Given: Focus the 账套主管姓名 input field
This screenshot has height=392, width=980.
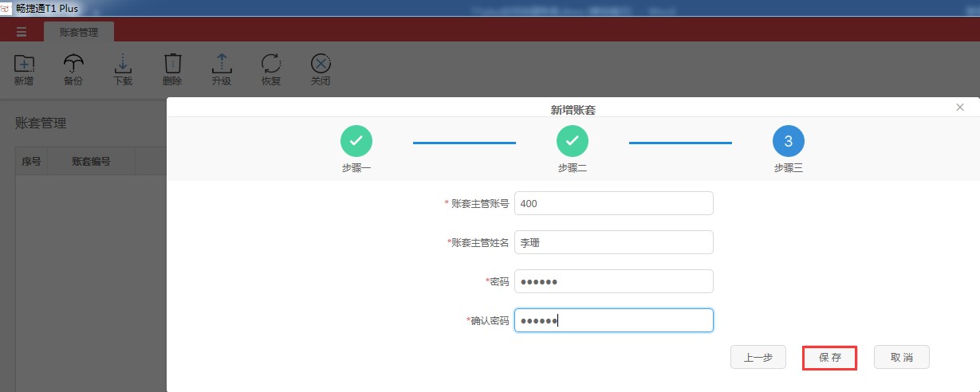Looking at the screenshot, I should pos(614,242).
